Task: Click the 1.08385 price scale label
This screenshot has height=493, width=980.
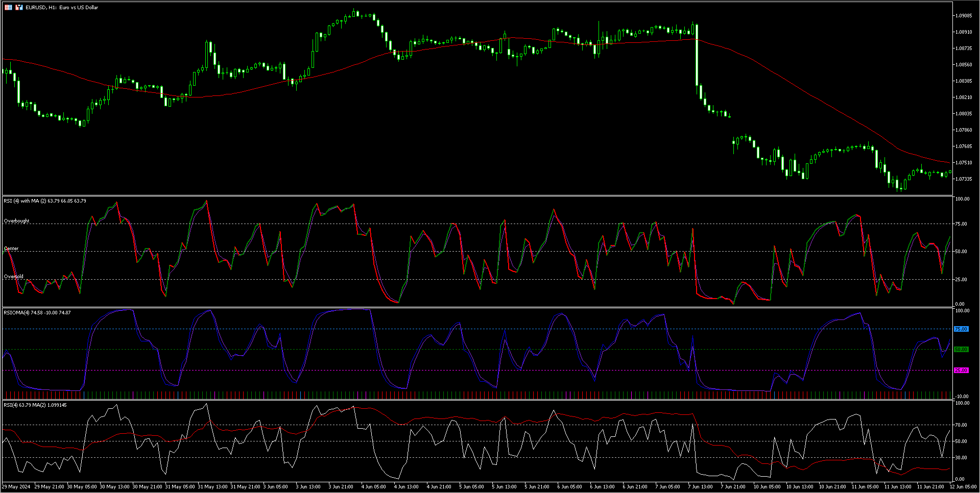Action: [963, 81]
